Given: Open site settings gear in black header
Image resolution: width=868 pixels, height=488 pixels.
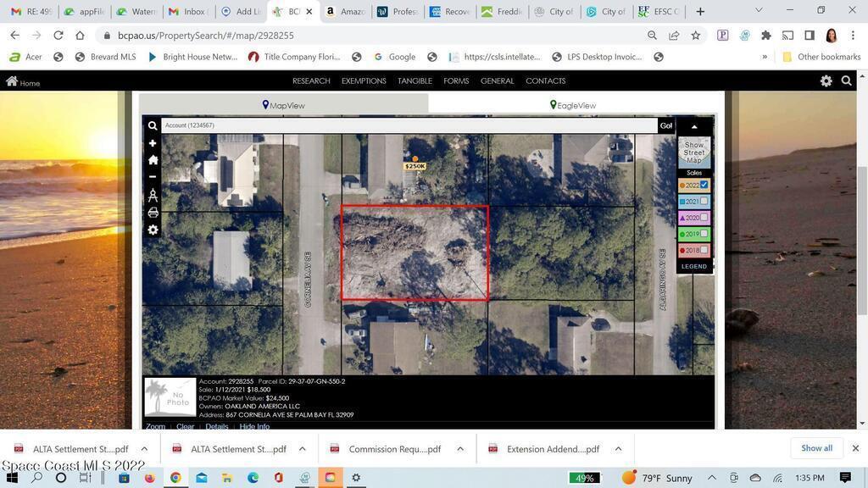Looking at the screenshot, I should (x=826, y=81).
